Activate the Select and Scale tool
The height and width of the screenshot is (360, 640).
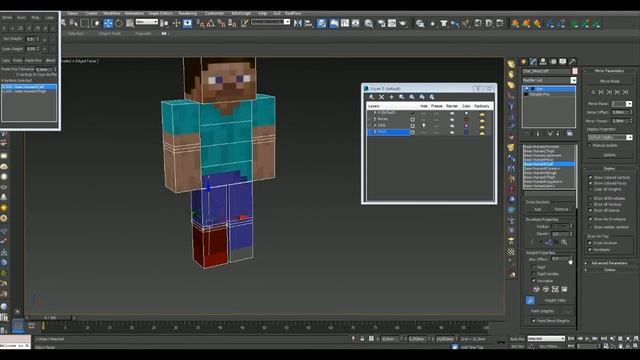pos(130,24)
